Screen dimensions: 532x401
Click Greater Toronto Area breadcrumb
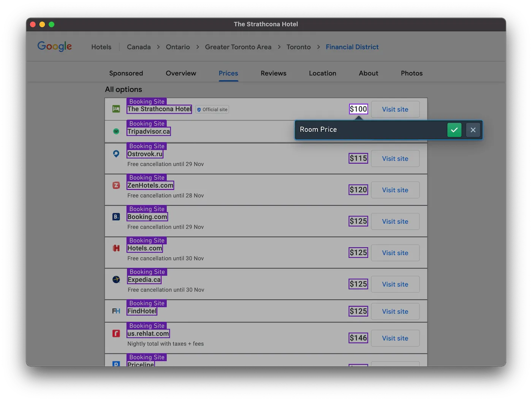pos(238,47)
